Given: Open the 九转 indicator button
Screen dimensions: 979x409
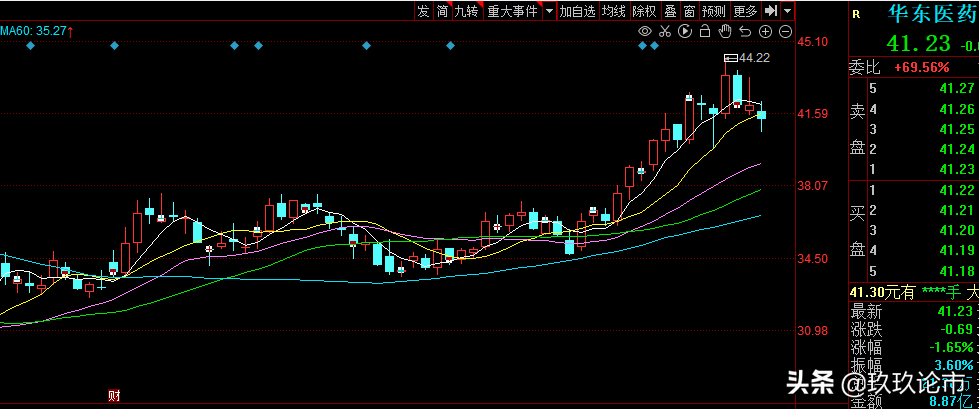Looking at the screenshot, I should (466, 11).
